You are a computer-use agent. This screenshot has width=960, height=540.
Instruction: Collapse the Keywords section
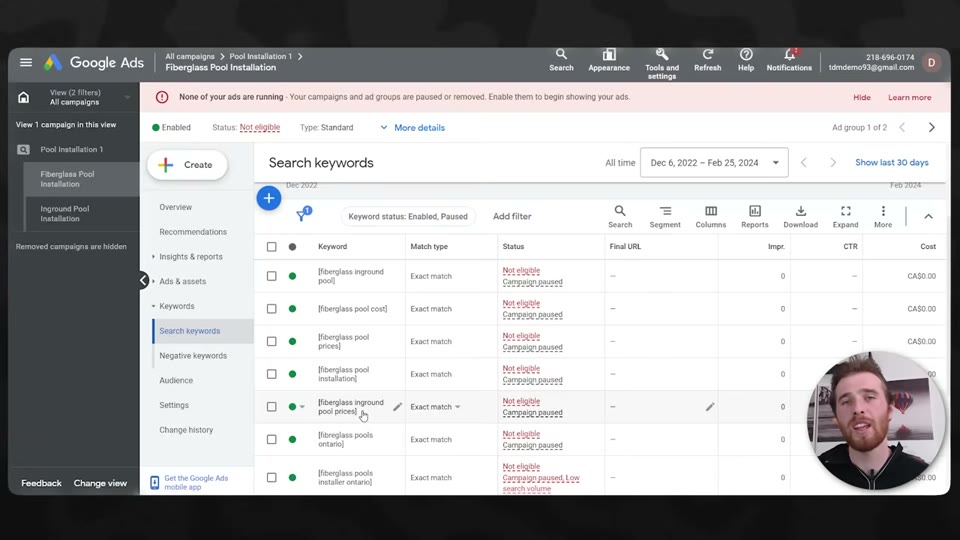(176, 306)
